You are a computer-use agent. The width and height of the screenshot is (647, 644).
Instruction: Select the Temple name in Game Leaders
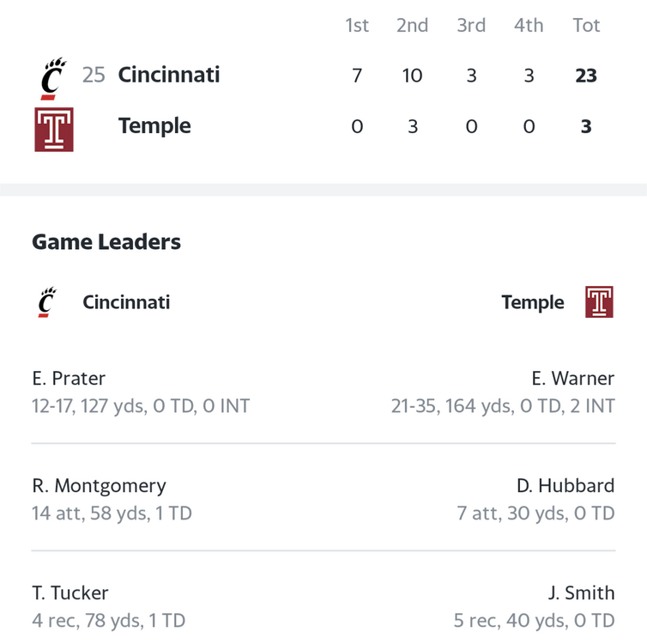click(x=533, y=302)
